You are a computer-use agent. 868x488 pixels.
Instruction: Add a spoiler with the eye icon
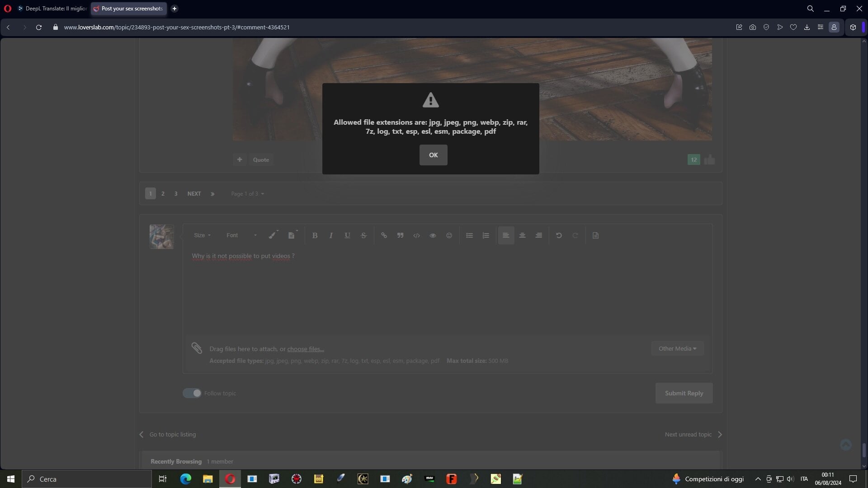click(x=433, y=235)
